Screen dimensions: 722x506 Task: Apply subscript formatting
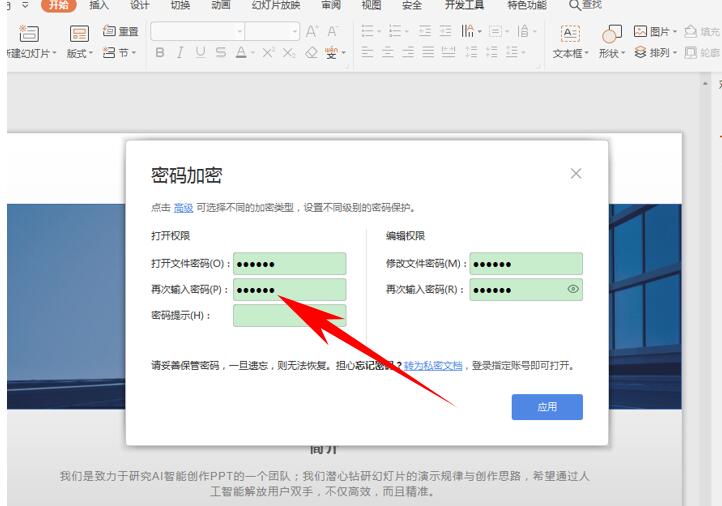[x=289, y=53]
